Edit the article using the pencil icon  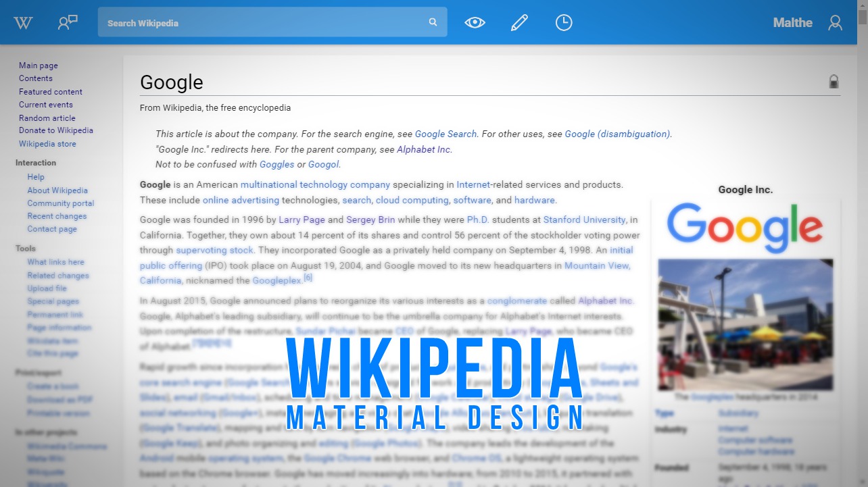[519, 22]
